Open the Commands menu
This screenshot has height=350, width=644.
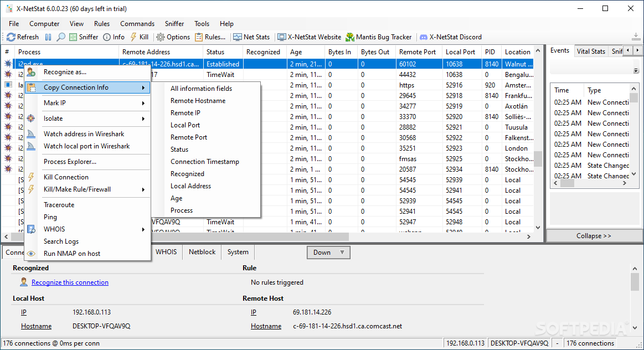click(137, 24)
